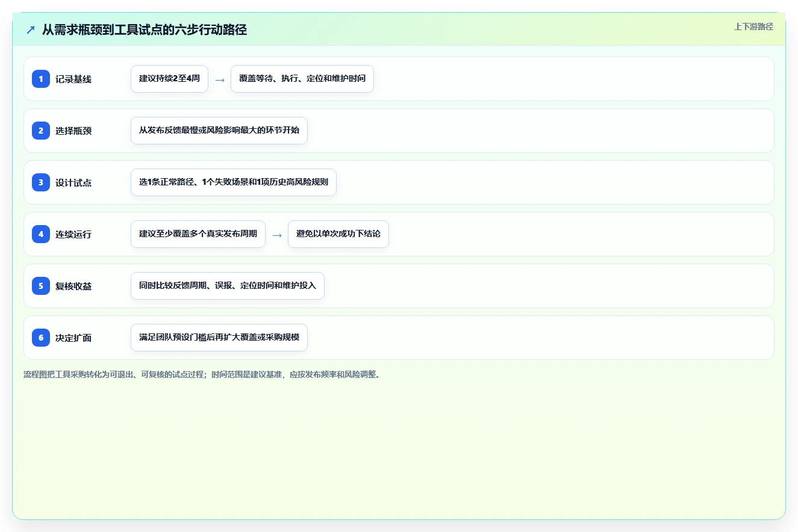The width and height of the screenshot is (798, 532).
Task: Select the 连续运行 step label
Action: (73, 234)
